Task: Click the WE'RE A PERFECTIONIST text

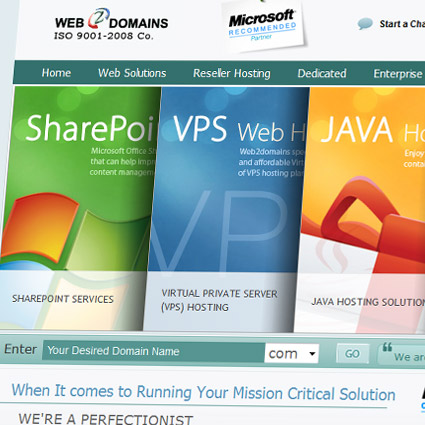Action: point(106,419)
